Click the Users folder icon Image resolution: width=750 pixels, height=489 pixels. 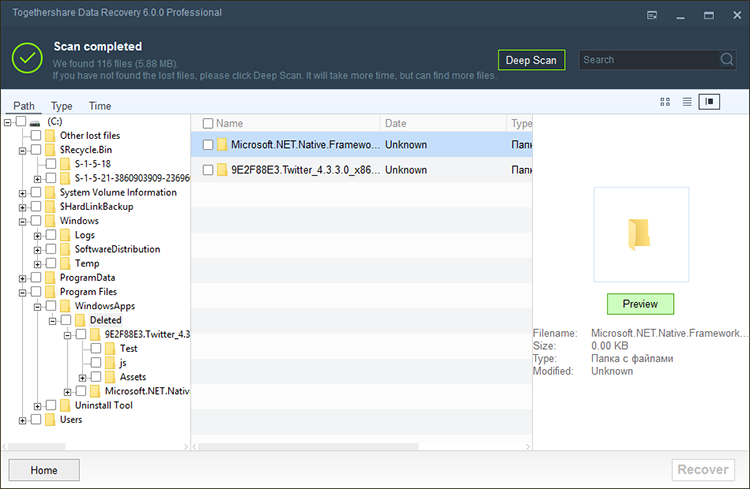click(x=50, y=420)
